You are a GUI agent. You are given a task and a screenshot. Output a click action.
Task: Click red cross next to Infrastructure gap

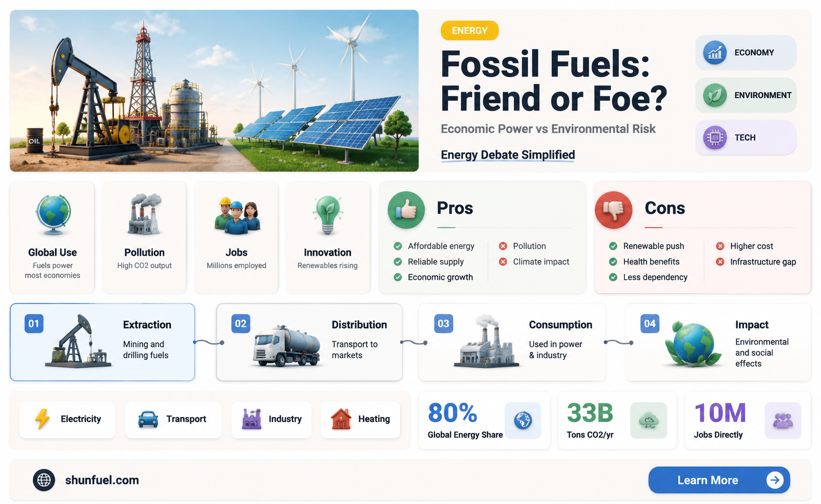(720, 261)
